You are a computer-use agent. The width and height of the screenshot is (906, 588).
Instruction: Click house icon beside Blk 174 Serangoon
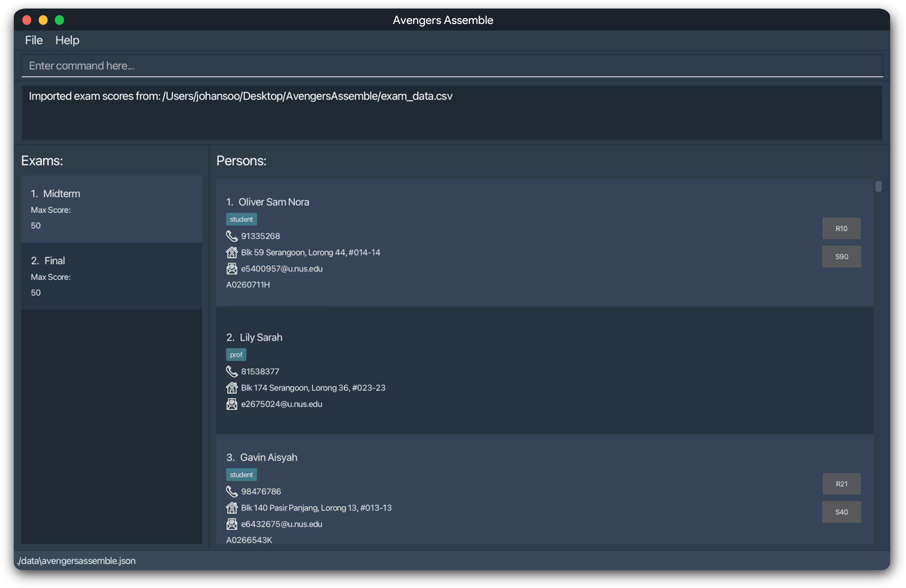231,388
